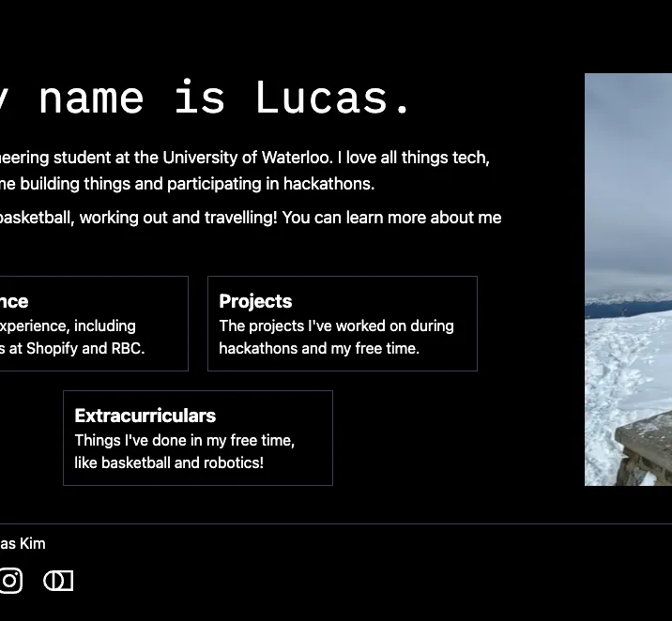Click the Projects card description about hackathons
Screen dimensions: 672x621
click(318, 348)
